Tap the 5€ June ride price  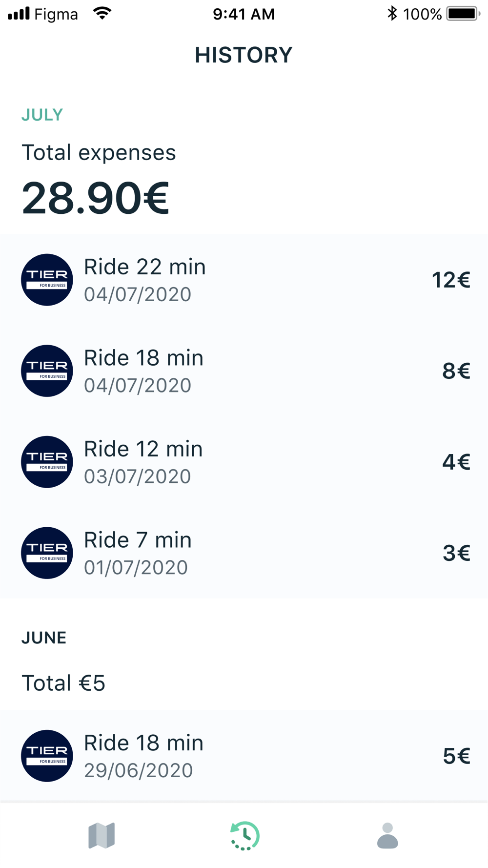click(456, 756)
